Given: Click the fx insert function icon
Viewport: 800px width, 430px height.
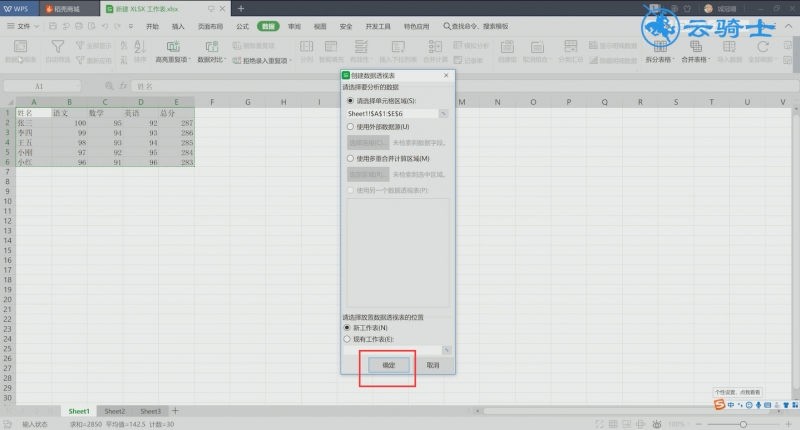Looking at the screenshot, I should pyautogui.click(x=123, y=86).
